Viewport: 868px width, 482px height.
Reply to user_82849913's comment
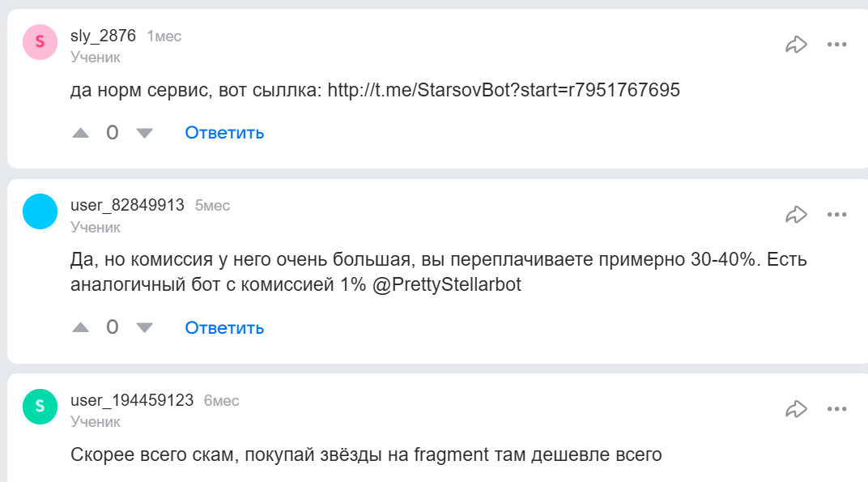click(x=224, y=327)
